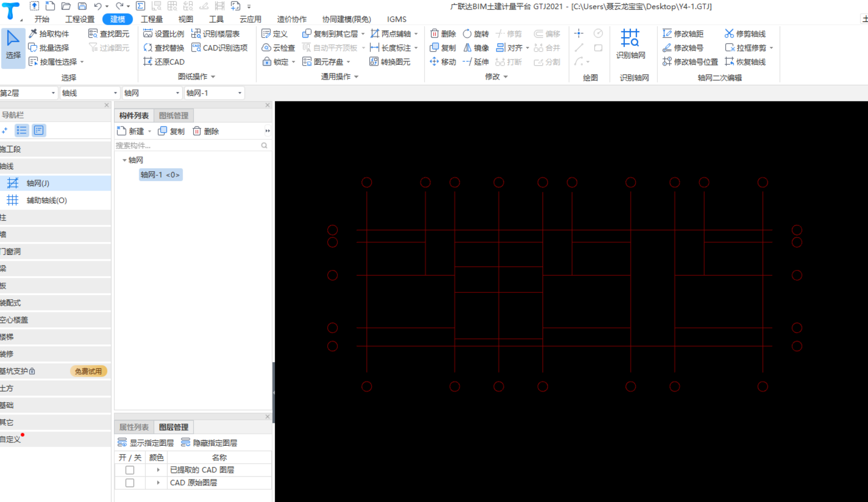Toggle CAD 原始图层 checkbox

click(130, 483)
